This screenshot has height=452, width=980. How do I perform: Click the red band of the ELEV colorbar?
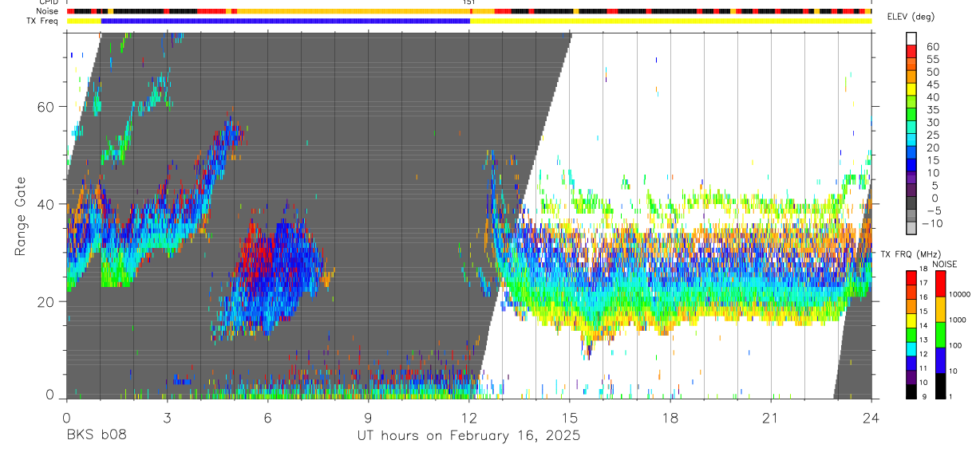pyautogui.click(x=911, y=52)
